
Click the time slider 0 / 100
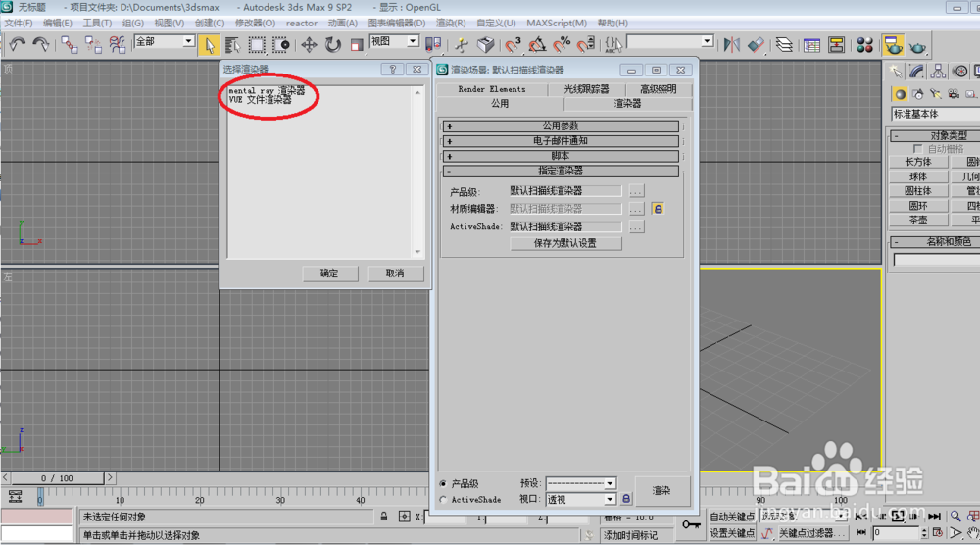point(58,478)
